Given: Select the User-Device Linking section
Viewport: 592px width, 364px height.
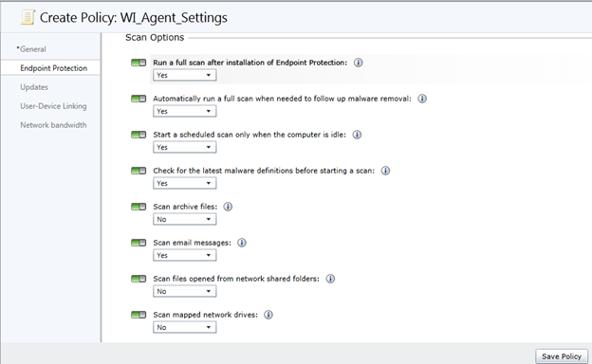Looking at the screenshot, I should click(53, 106).
